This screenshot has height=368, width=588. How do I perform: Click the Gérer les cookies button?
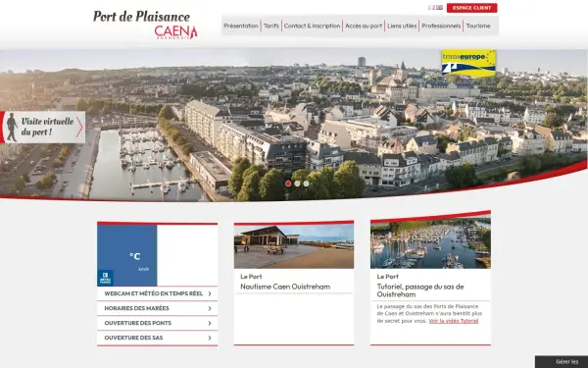(562, 361)
